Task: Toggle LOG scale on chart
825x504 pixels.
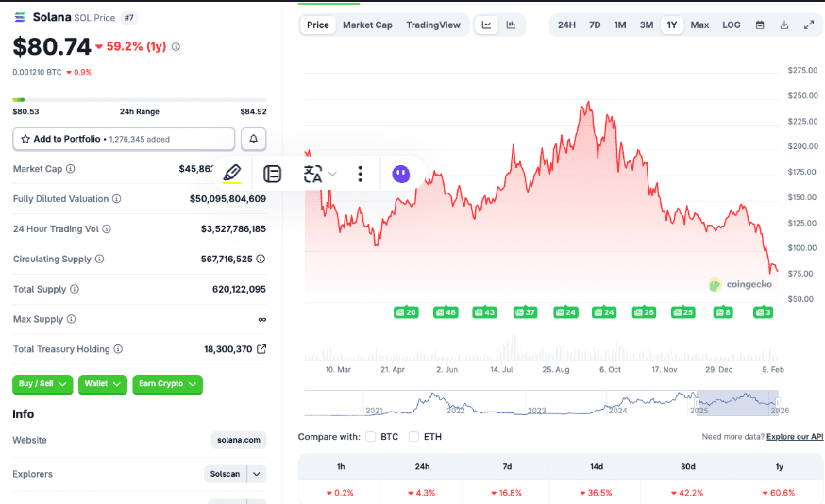Action: point(732,25)
